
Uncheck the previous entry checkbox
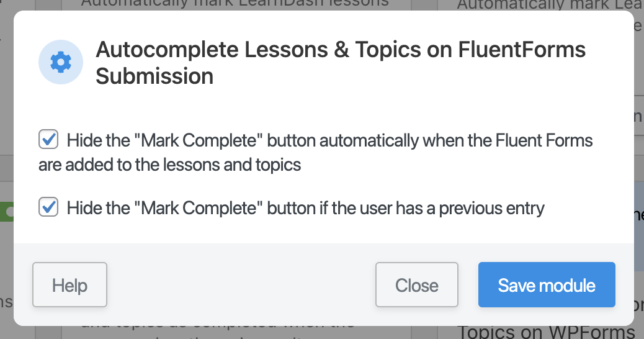point(48,207)
